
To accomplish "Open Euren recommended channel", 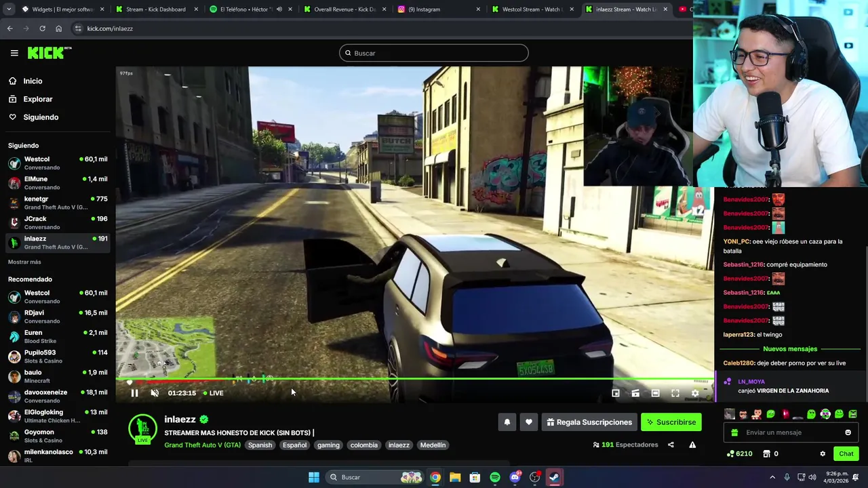I will coord(58,336).
